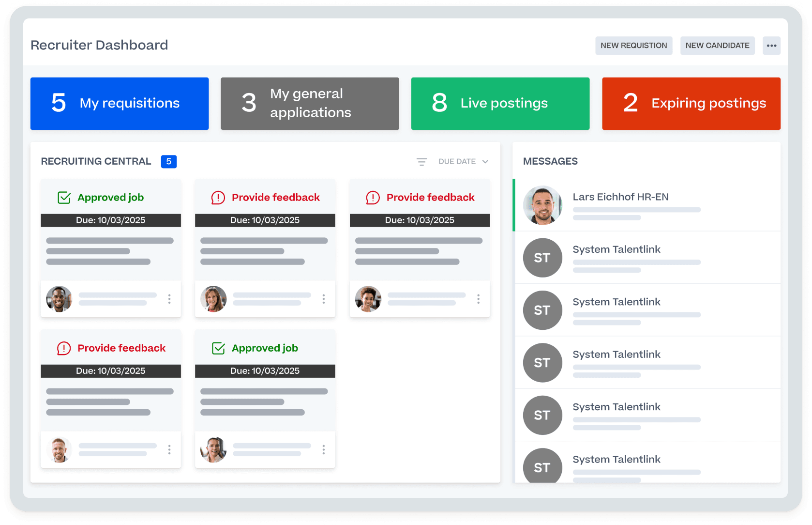
Task: Click the Due: 10/03/2025 progress bar on the first card
Action: (110, 220)
